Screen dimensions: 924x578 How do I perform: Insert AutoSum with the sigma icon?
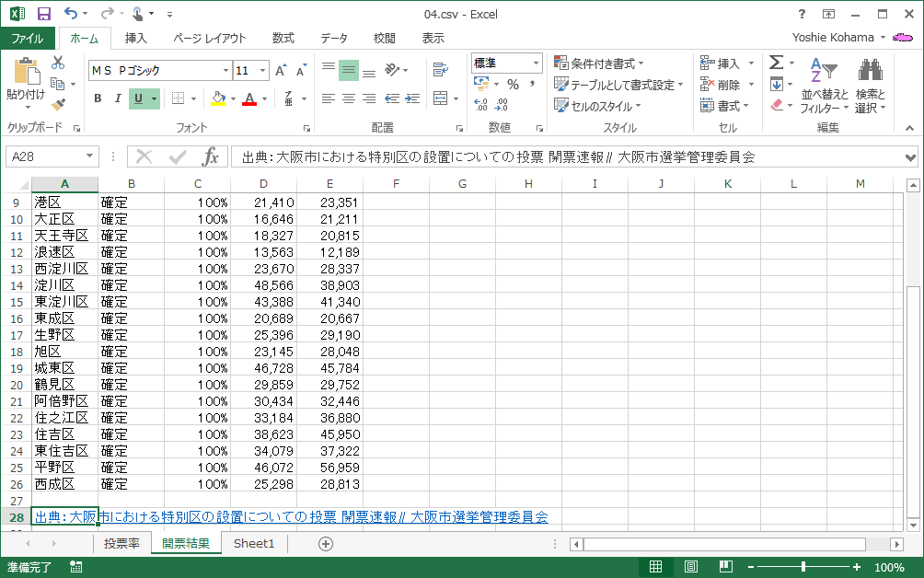[x=776, y=63]
